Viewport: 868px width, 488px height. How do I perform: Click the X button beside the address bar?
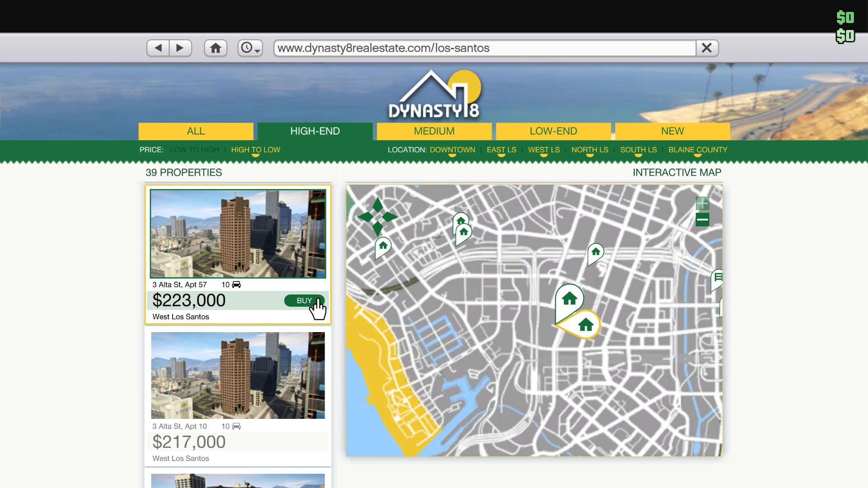point(707,48)
